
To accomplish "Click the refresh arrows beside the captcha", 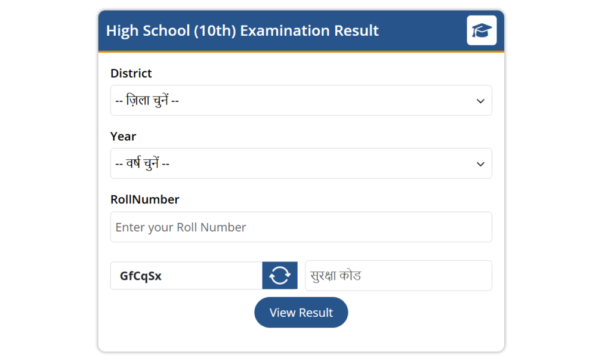I will pos(279,275).
